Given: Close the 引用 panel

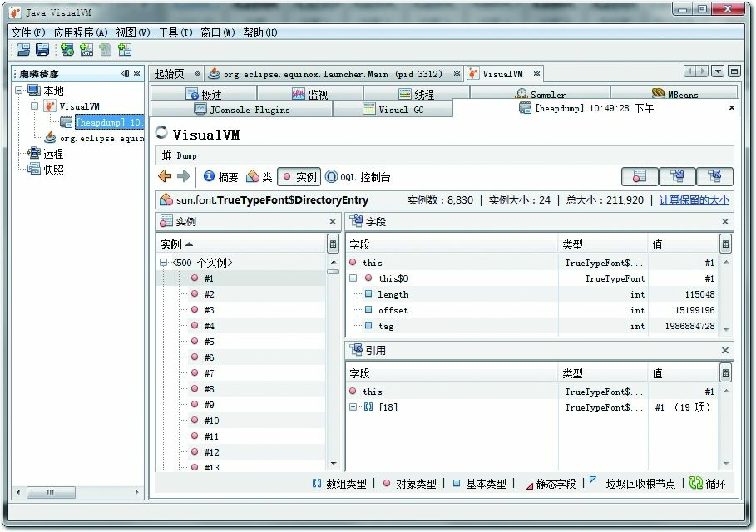Looking at the screenshot, I should click(x=724, y=350).
